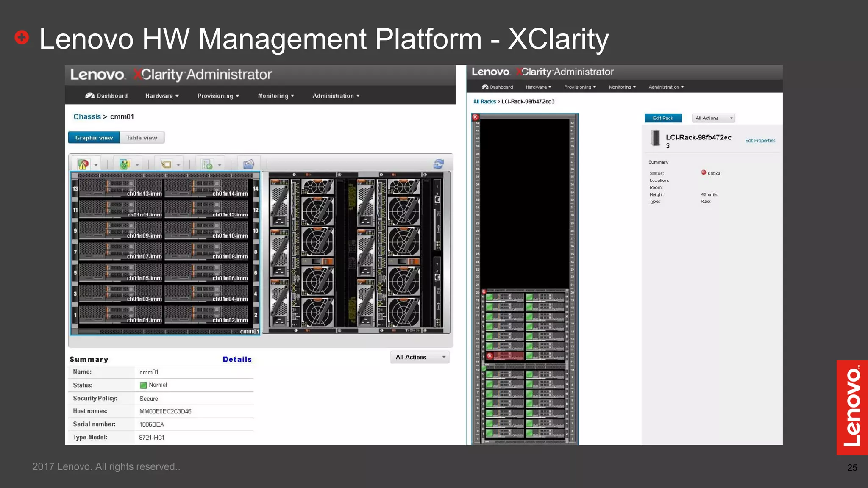This screenshot has width=868, height=488.
Task: Open the All Actions dropdown in rack view
Action: click(x=714, y=118)
